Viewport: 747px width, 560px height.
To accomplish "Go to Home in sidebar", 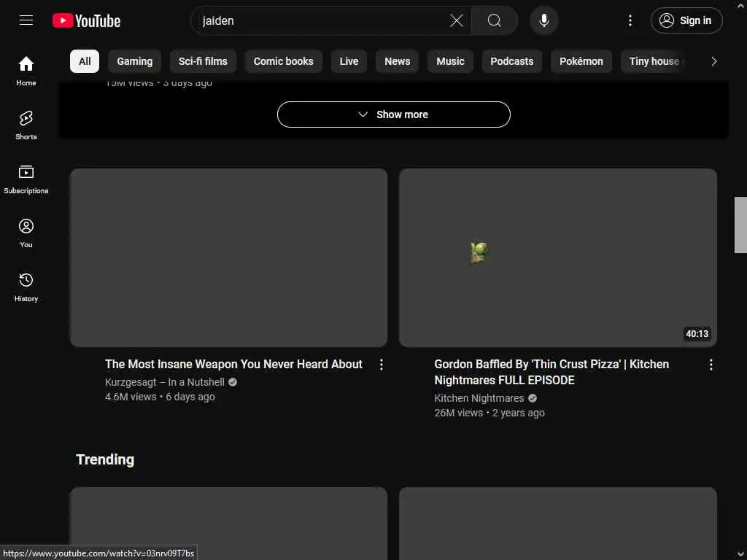I will tap(26, 71).
